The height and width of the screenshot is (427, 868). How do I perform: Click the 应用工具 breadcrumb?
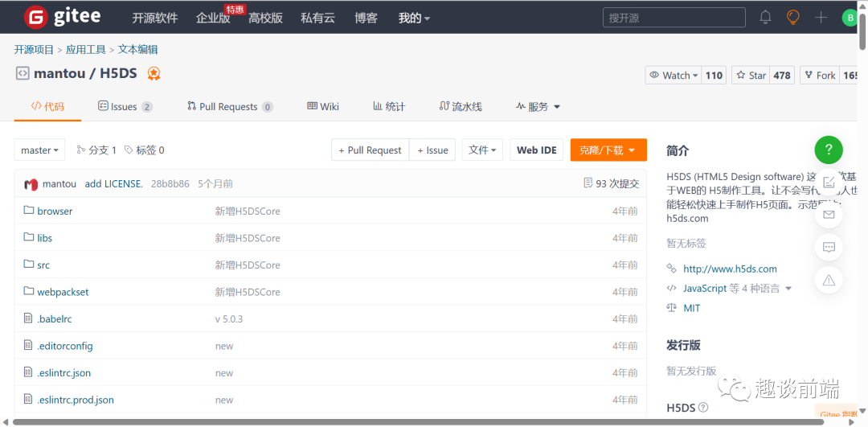tap(86, 50)
